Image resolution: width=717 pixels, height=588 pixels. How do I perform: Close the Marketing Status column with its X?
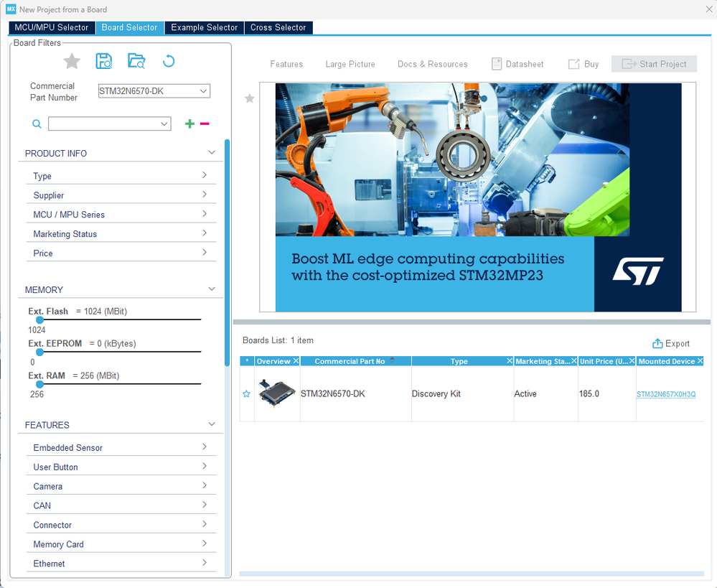pyautogui.click(x=574, y=361)
